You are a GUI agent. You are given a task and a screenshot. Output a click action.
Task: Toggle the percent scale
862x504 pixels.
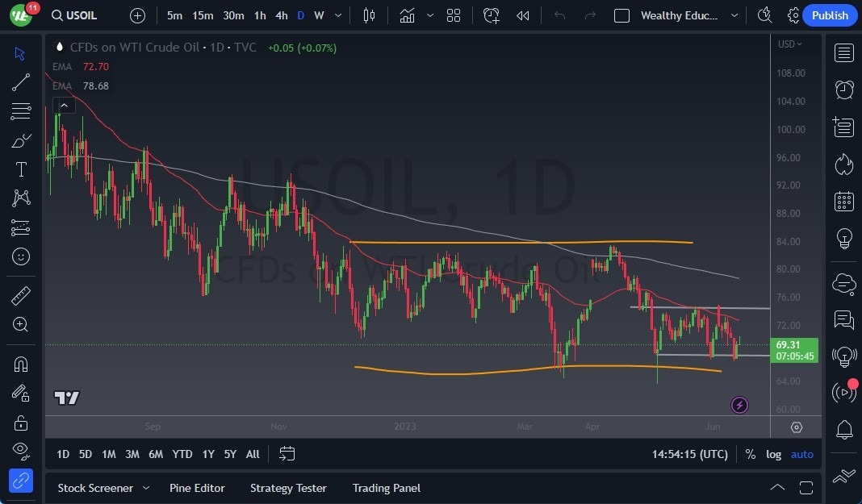coord(750,454)
